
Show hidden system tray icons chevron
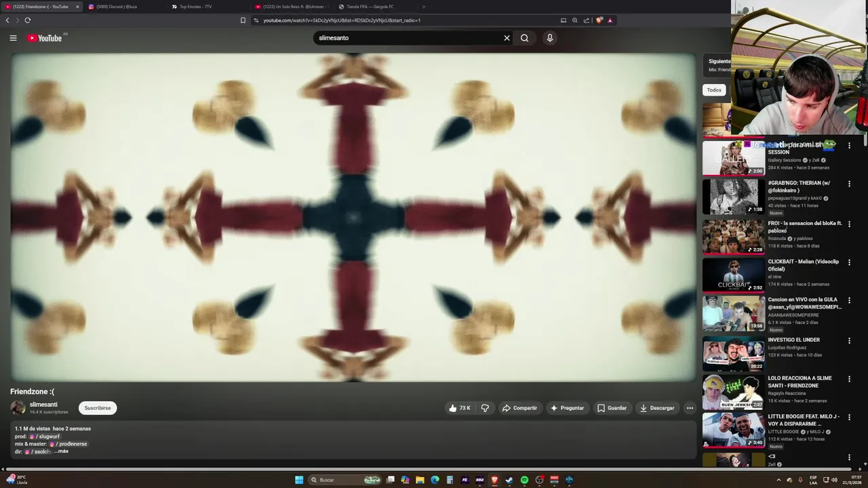[778, 480]
